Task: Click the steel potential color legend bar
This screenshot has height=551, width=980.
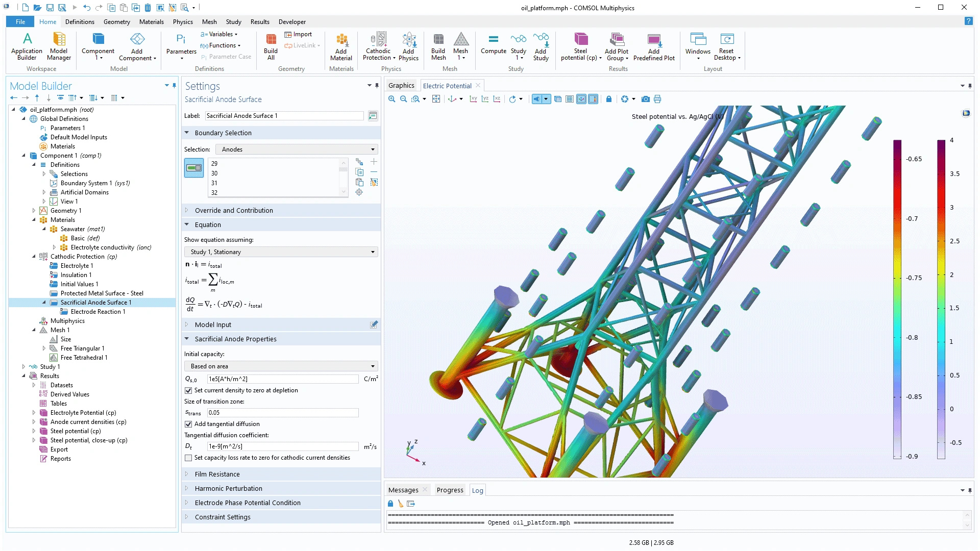Action: point(897,299)
